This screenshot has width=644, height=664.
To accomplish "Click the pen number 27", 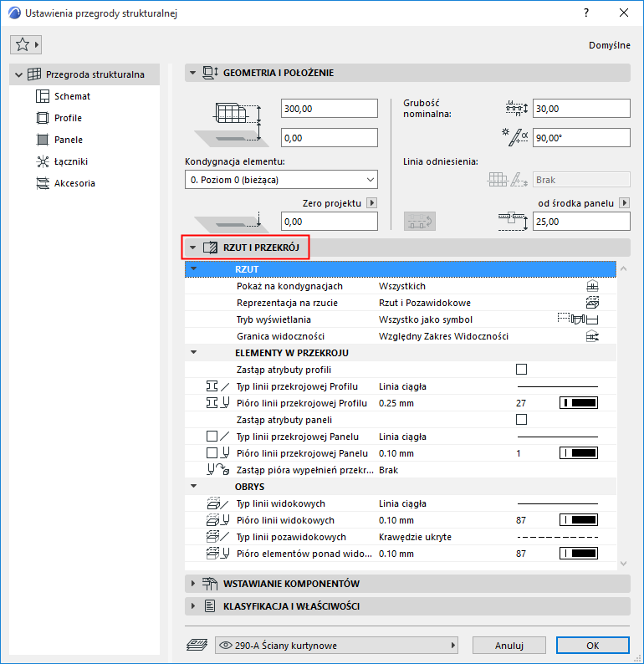I will (521, 403).
